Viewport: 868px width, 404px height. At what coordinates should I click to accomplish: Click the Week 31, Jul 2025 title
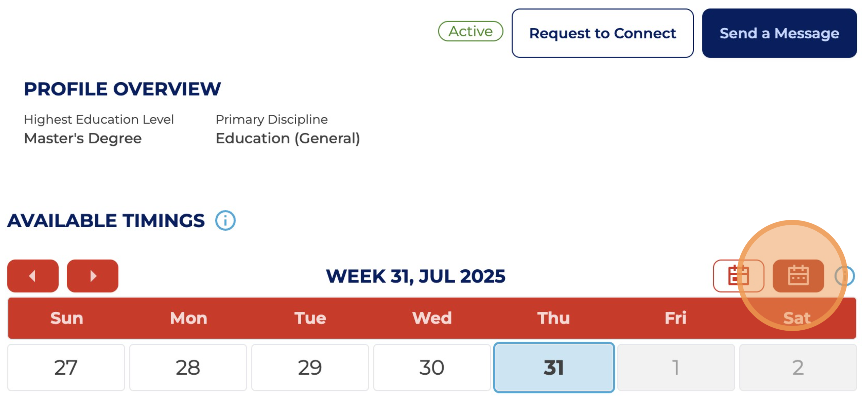[x=415, y=276]
